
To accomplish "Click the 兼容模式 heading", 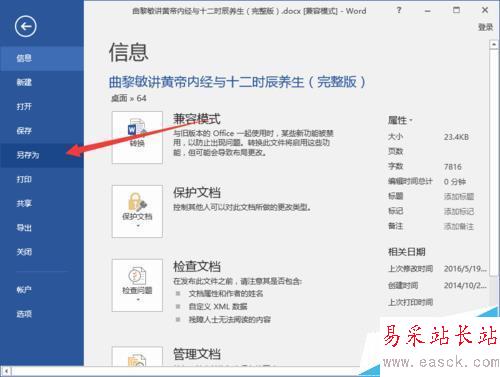I will [x=197, y=119].
